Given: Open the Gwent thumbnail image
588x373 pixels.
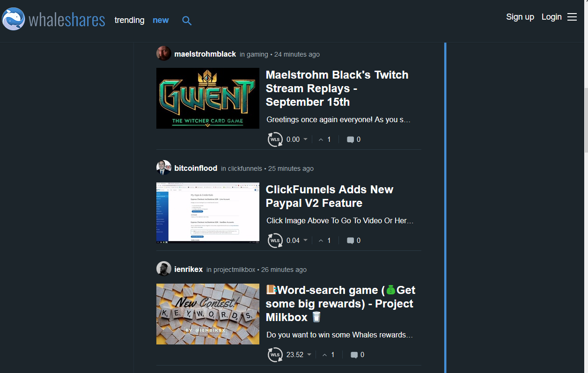Looking at the screenshot, I should pyautogui.click(x=208, y=98).
